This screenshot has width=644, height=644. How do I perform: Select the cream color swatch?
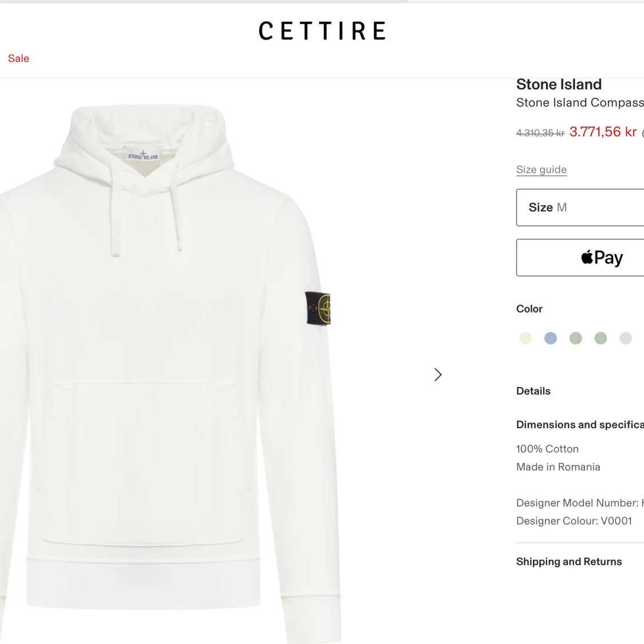tap(526, 338)
